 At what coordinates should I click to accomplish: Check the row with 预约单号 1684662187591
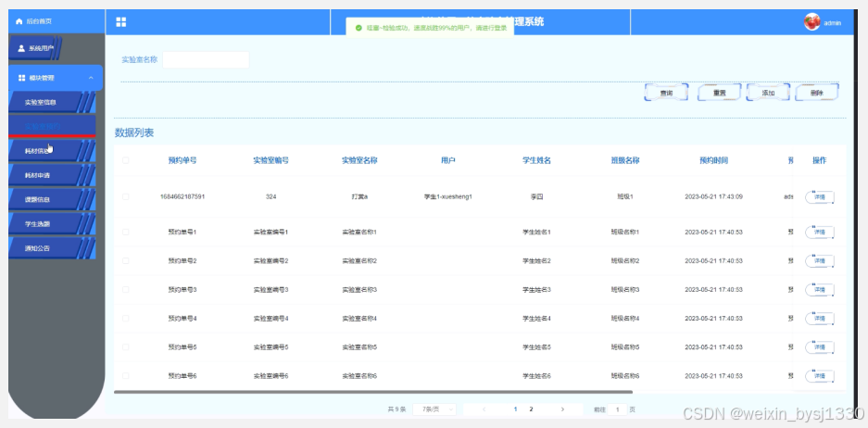[x=126, y=196]
